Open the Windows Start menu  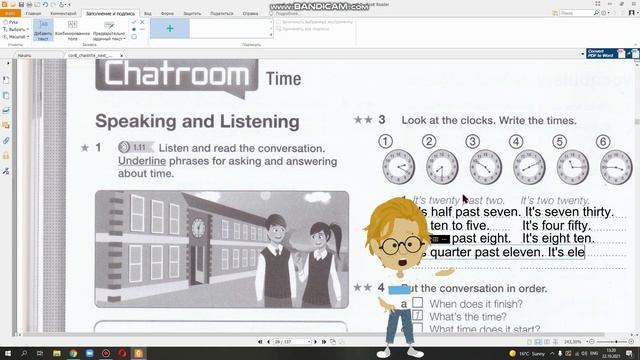coord(7,353)
